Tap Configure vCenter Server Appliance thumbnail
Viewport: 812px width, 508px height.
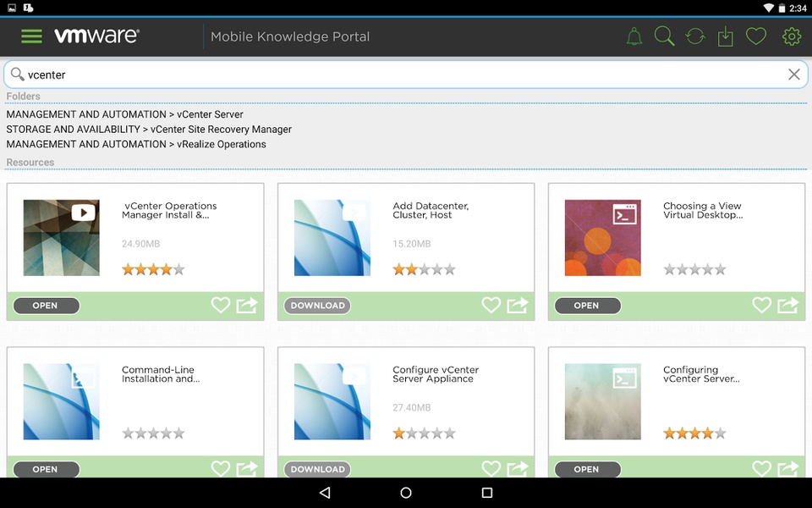[x=332, y=401]
